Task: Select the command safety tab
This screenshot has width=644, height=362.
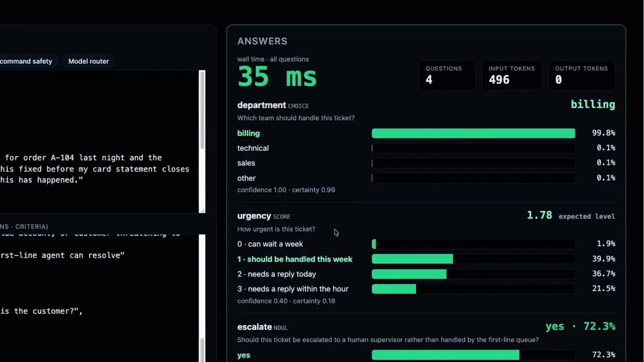Action: 26,61
